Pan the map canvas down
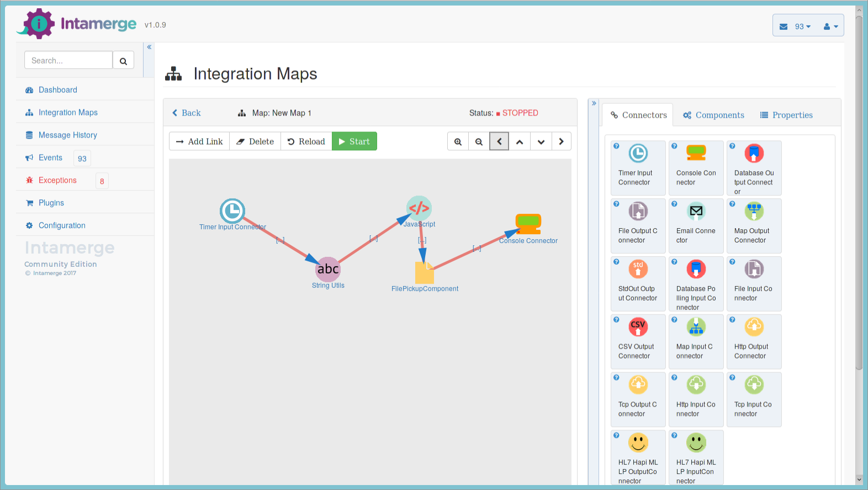 [x=541, y=141]
